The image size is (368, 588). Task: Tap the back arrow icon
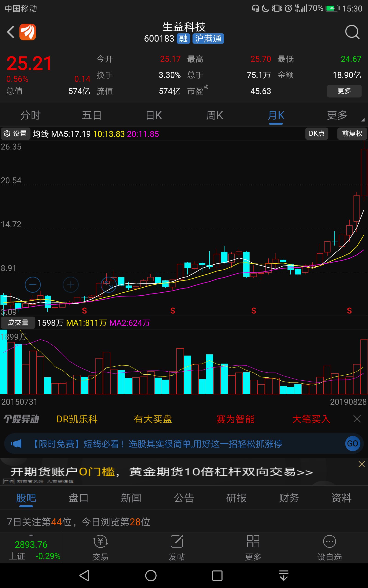point(11,32)
